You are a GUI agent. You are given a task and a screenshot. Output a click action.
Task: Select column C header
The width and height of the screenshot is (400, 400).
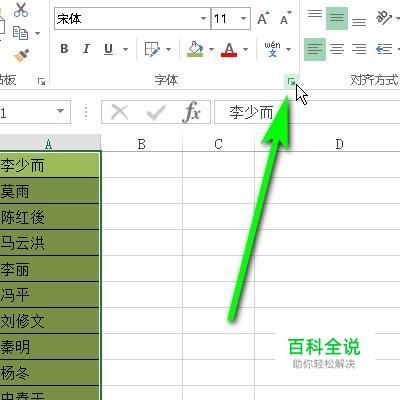(x=218, y=144)
